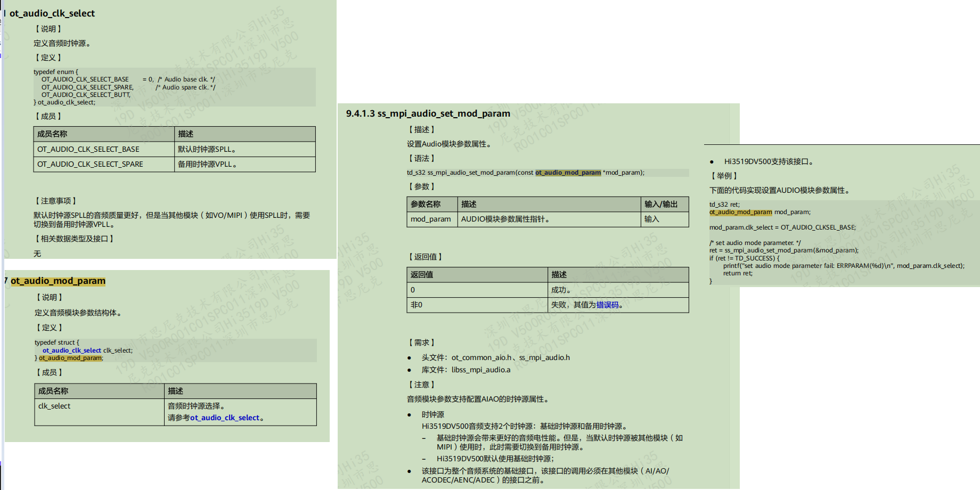Click the 【相关数据类型及接口】 label

point(75,239)
